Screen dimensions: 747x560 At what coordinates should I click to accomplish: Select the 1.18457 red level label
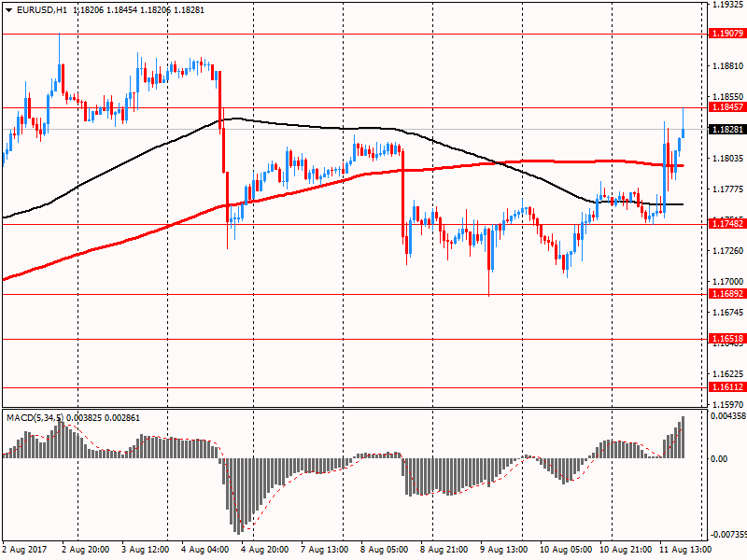[x=727, y=107]
